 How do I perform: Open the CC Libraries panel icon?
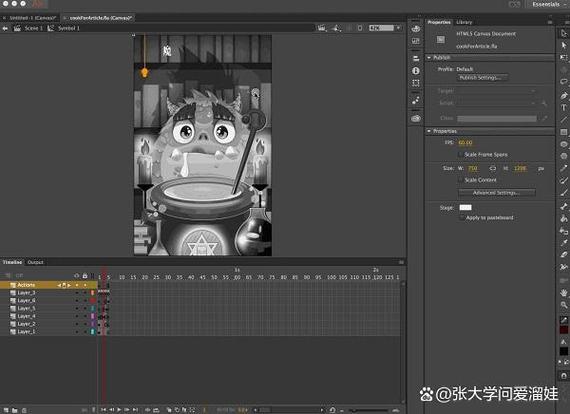416,118
